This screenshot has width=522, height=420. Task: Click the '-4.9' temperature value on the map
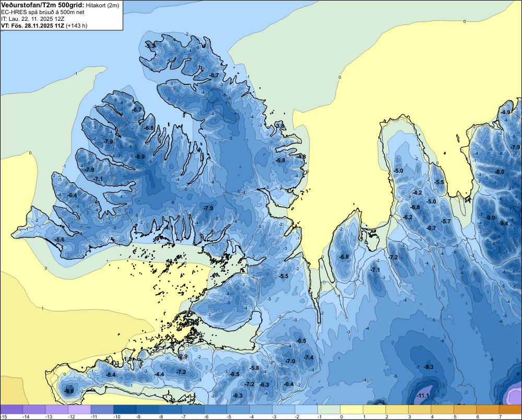click(505, 112)
